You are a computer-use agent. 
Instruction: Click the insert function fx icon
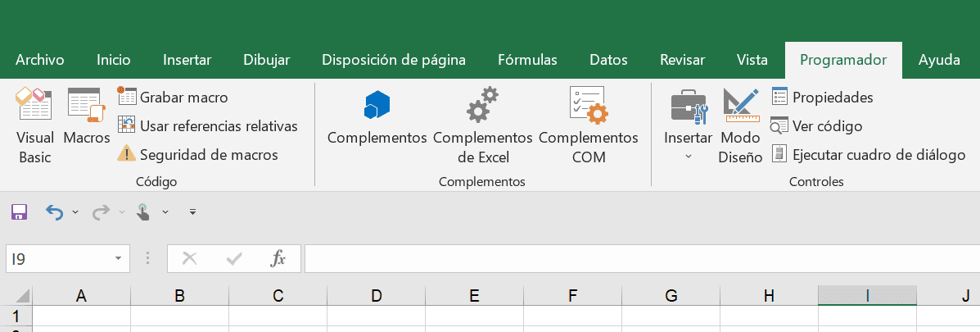click(278, 259)
